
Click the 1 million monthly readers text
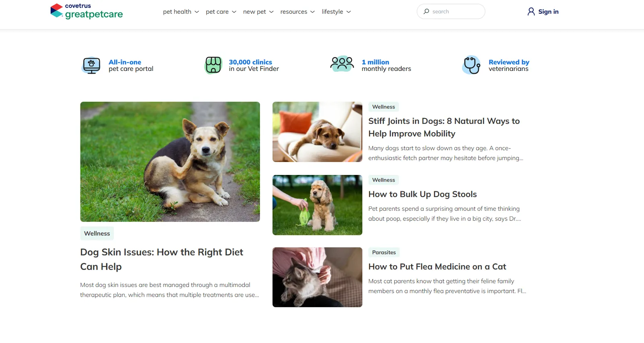click(x=386, y=65)
